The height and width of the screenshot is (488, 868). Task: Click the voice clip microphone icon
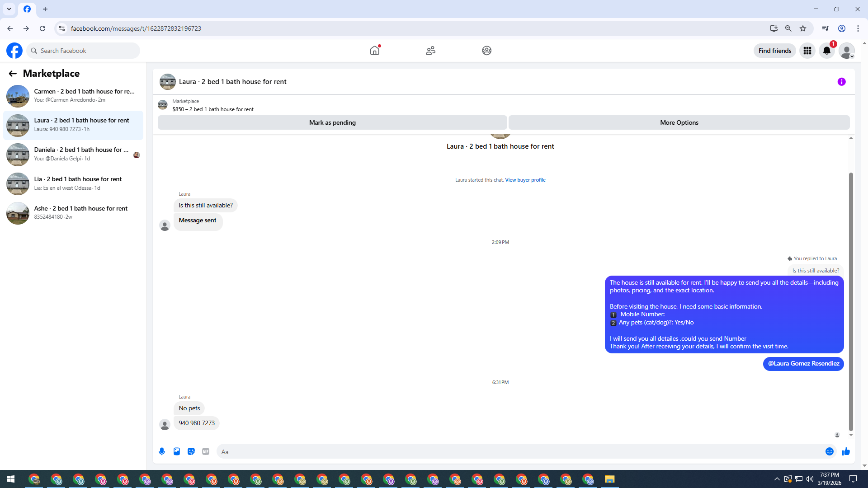162,451
